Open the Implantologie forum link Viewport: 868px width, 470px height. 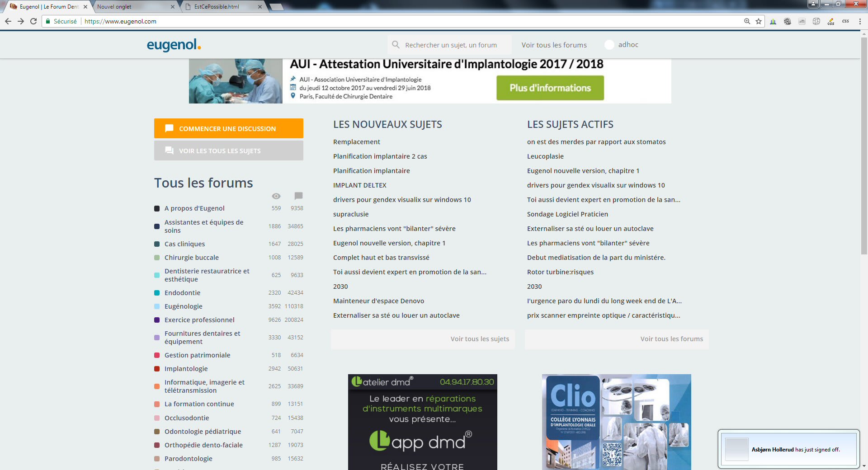[x=186, y=369]
